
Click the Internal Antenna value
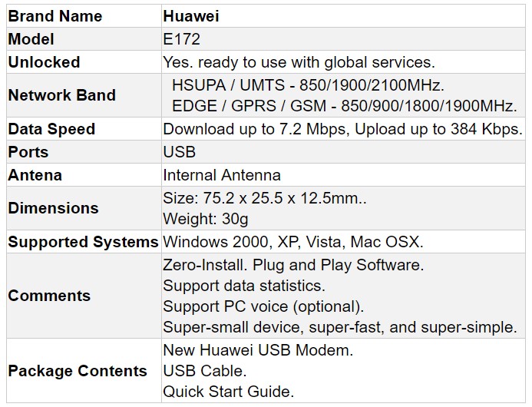222,175
